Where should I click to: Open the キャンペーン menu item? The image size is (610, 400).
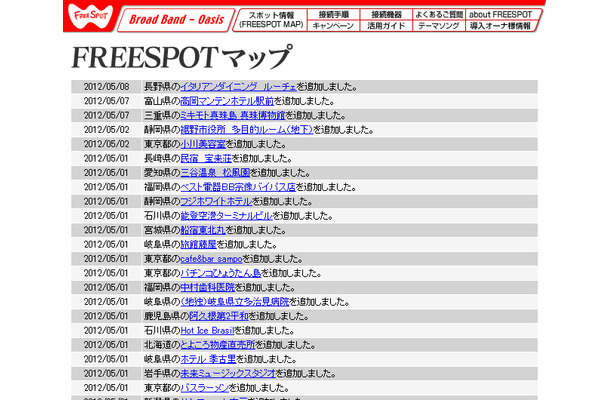[333, 26]
